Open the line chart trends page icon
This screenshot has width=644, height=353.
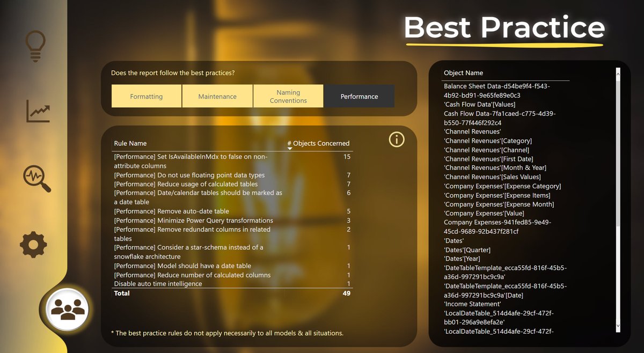[38, 112]
